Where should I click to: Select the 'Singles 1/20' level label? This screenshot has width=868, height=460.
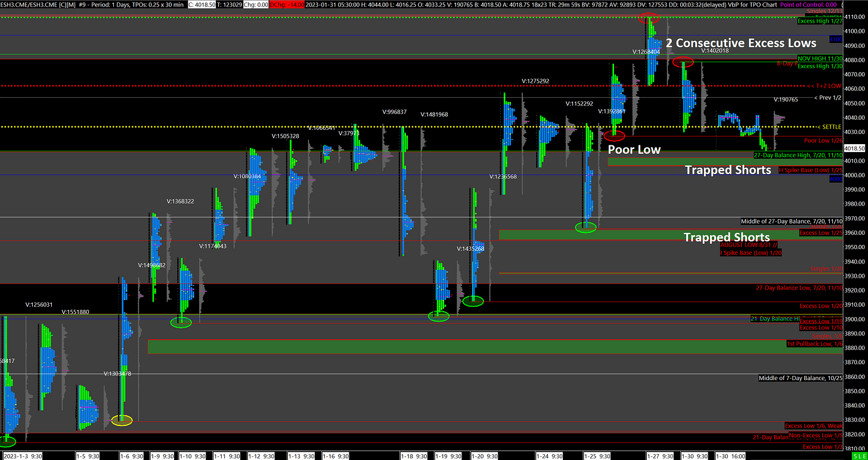(825, 269)
